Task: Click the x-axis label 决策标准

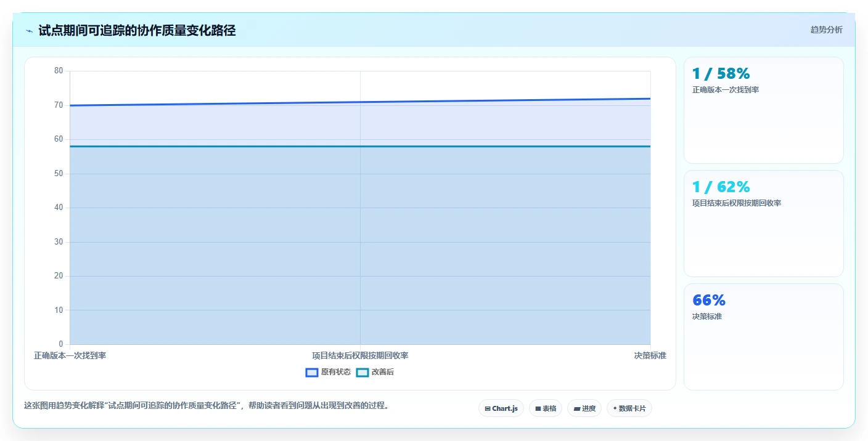Action: click(x=650, y=355)
